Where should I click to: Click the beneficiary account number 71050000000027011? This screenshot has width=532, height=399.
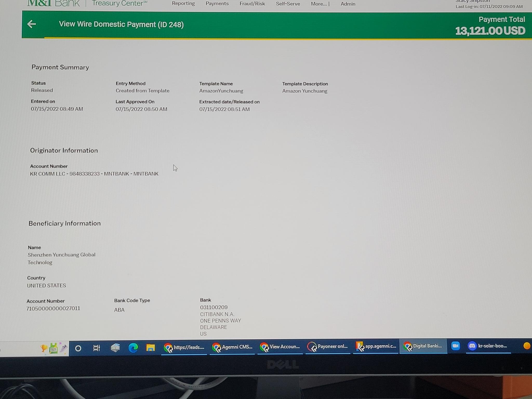53,308
